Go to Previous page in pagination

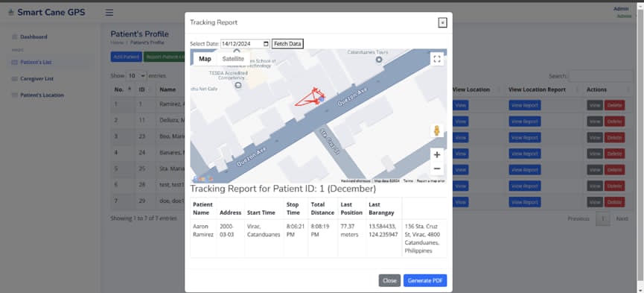[578, 218]
